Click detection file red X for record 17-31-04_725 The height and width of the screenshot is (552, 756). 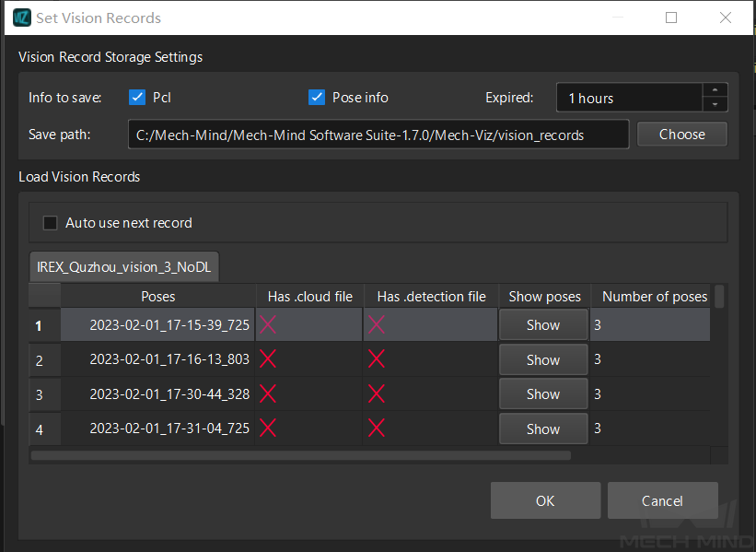click(x=377, y=428)
